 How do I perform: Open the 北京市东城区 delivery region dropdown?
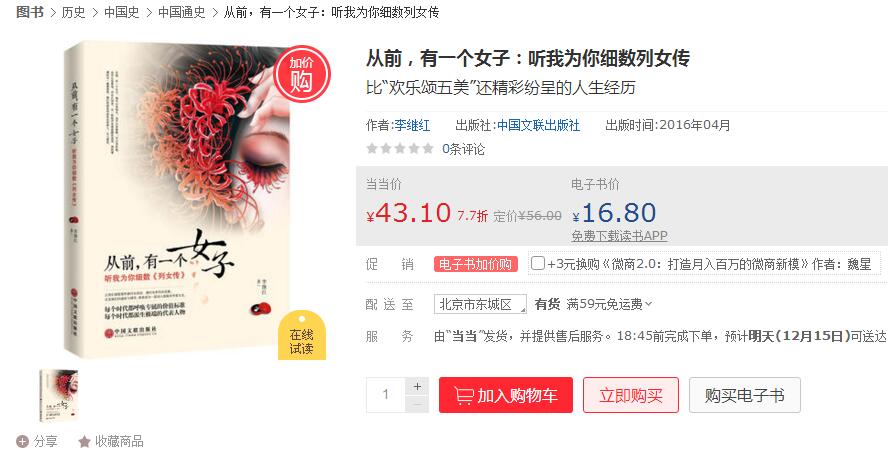pos(480,304)
